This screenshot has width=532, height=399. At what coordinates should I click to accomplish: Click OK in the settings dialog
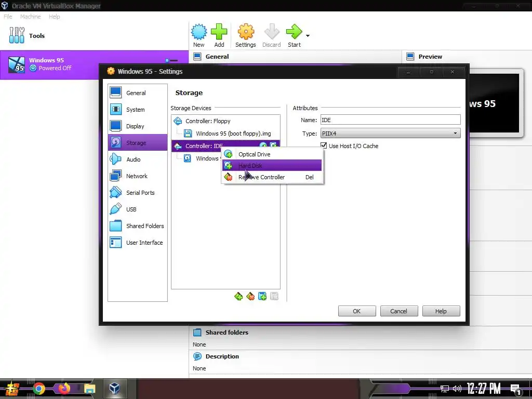point(357,311)
